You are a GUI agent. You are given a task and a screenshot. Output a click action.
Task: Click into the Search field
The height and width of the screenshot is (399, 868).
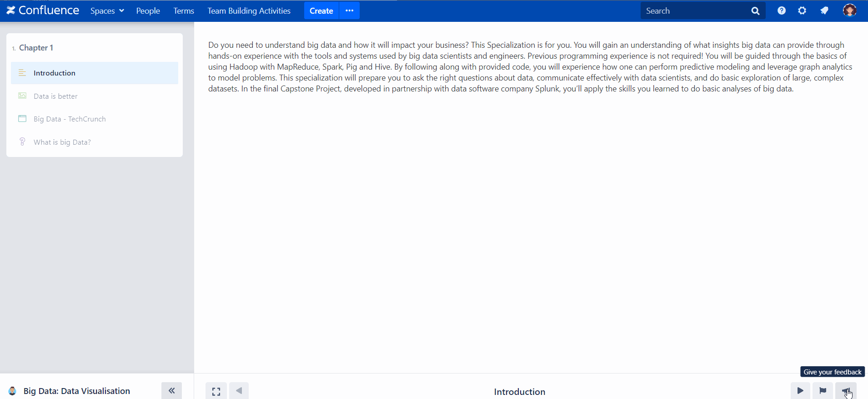pos(693,11)
